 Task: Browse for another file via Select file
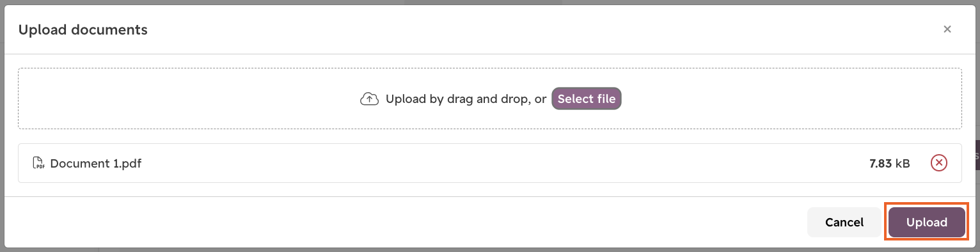pyautogui.click(x=587, y=98)
